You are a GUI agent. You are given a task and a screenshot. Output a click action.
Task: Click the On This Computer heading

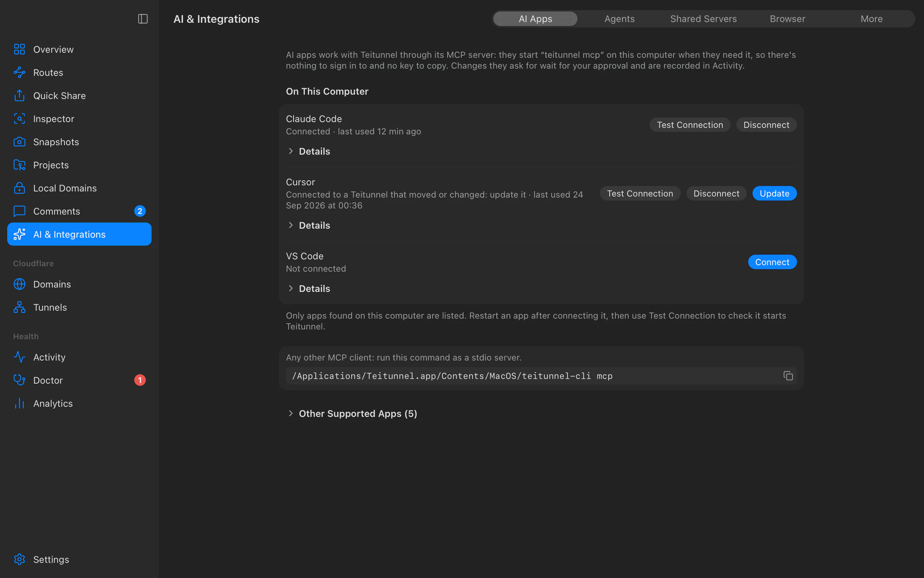click(327, 91)
